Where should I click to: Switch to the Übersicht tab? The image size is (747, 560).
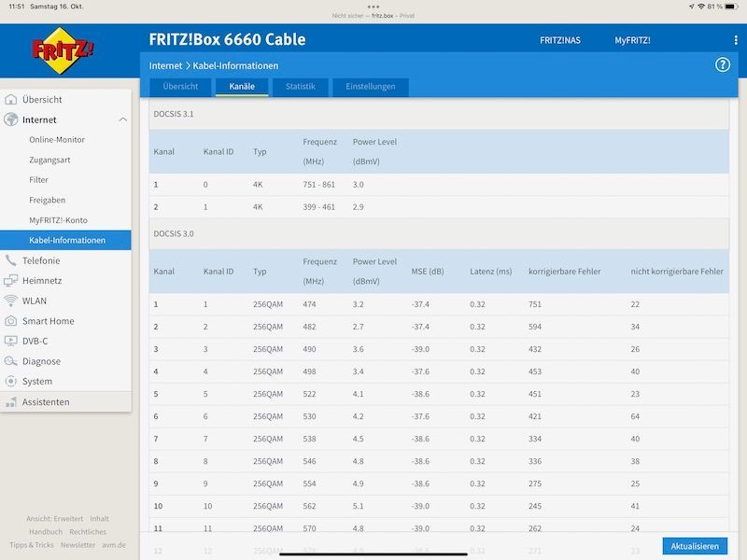coord(180,87)
